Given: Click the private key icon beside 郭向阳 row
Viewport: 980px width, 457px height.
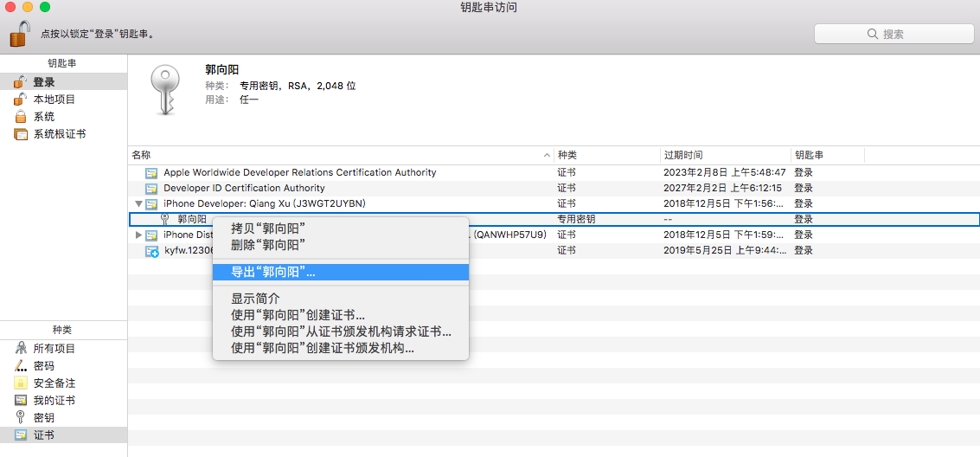Looking at the screenshot, I should [x=165, y=220].
